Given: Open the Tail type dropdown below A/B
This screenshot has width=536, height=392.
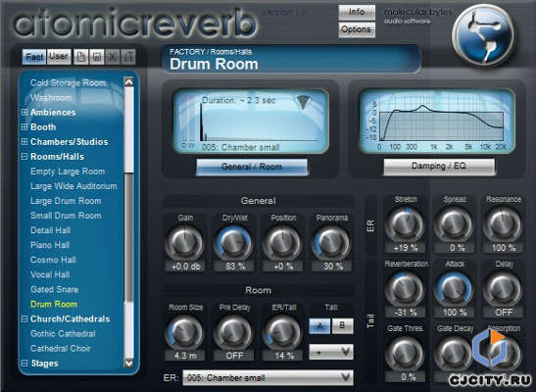Looking at the screenshot, I should point(331,352).
